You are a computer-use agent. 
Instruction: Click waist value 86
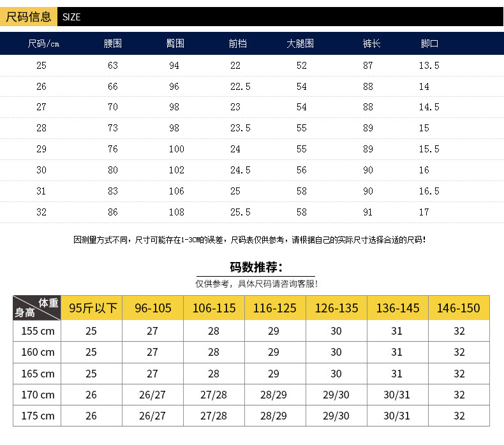point(113,212)
